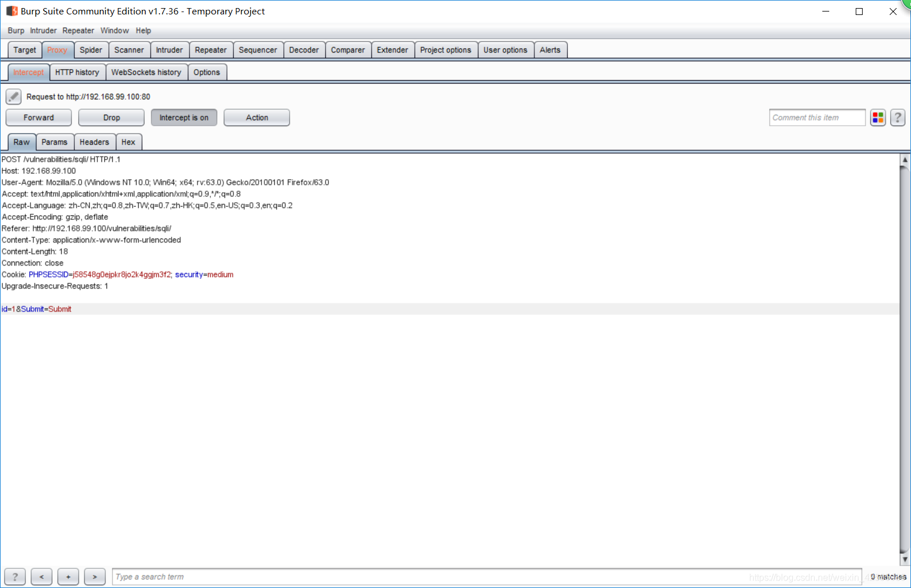This screenshot has height=588, width=911.
Task: Switch to the Sequencer tab
Action: pos(258,50)
